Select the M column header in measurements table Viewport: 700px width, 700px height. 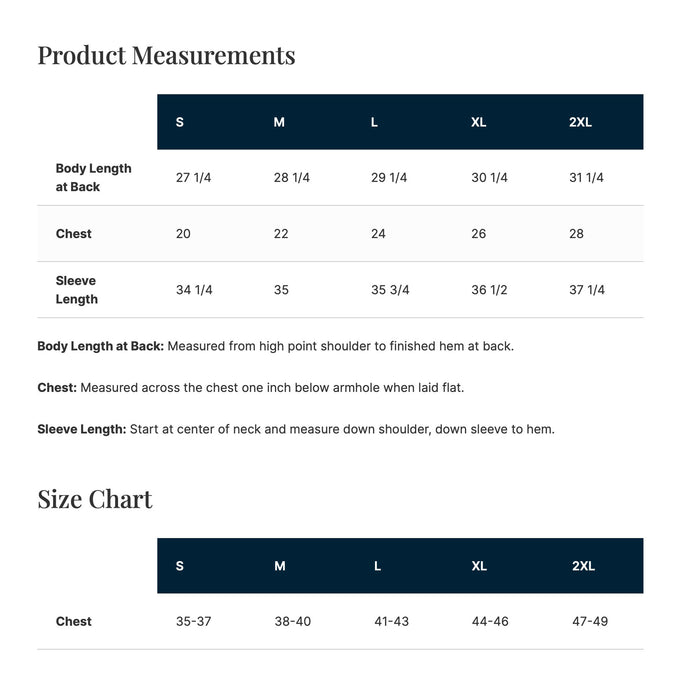coord(279,122)
